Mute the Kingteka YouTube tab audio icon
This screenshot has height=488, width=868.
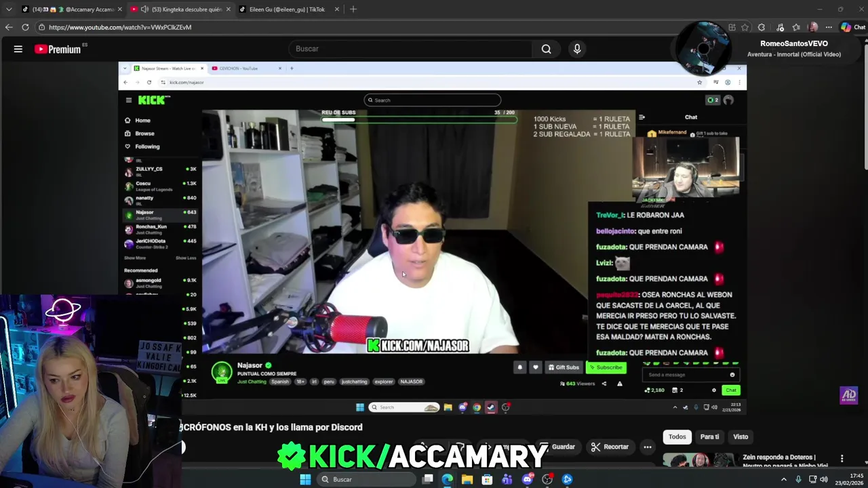(x=144, y=9)
